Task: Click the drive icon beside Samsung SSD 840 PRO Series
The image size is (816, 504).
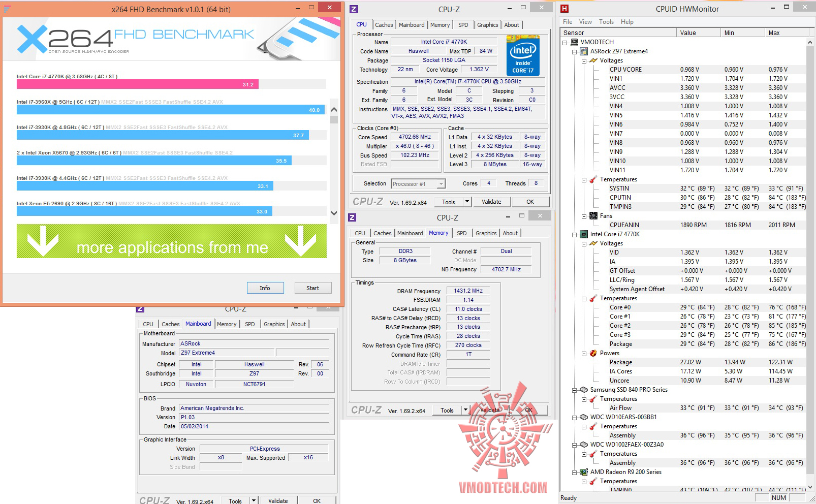Action: click(584, 390)
